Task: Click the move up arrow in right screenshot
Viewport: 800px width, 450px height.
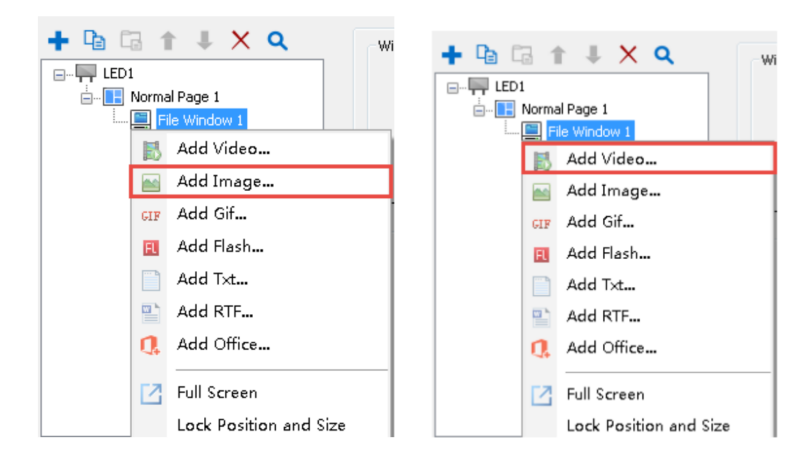Action: [558, 55]
